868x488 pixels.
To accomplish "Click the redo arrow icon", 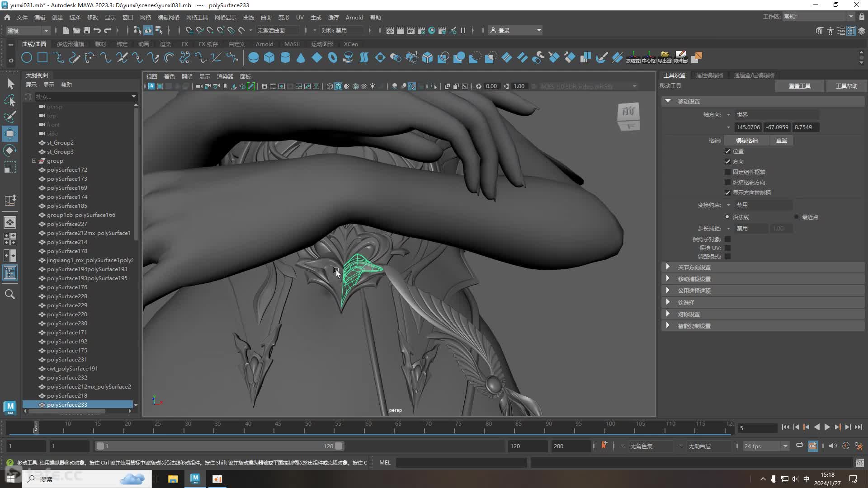I will (x=108, y=30).
